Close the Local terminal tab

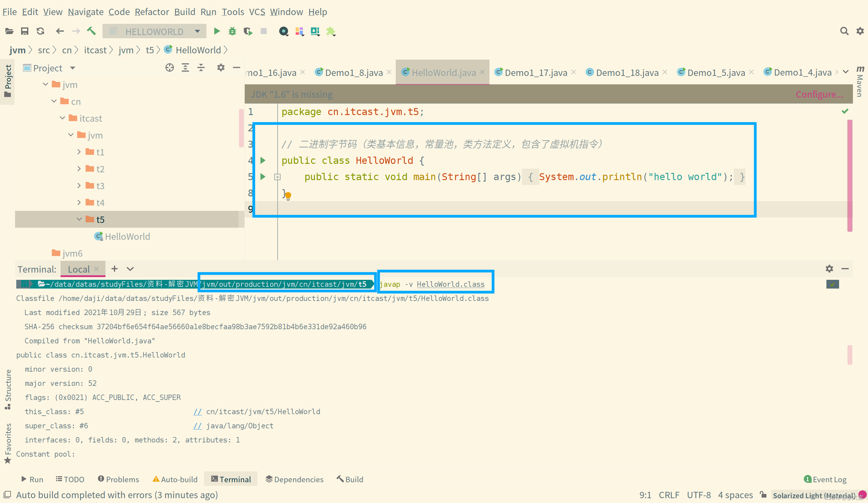(x=96, y=269)
